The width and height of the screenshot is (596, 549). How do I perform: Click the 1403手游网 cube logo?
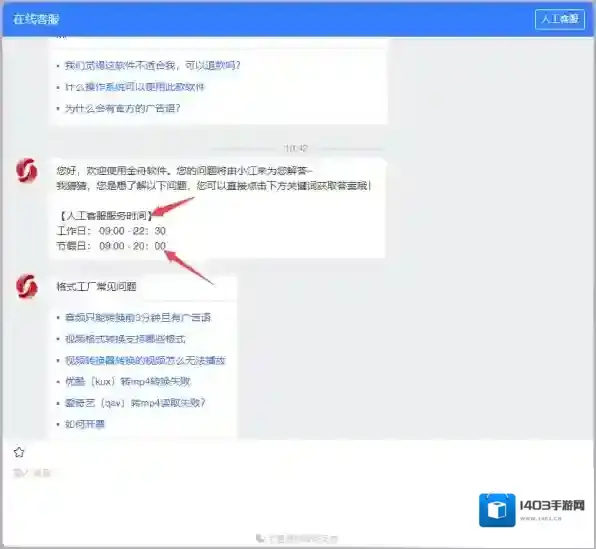click(497, 510)
